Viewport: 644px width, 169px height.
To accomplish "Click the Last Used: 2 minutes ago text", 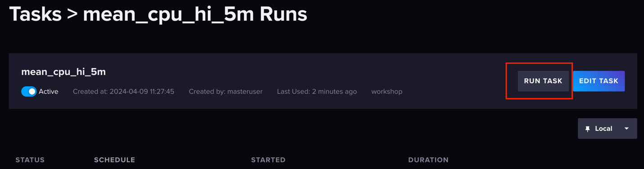I will [317, 91].
